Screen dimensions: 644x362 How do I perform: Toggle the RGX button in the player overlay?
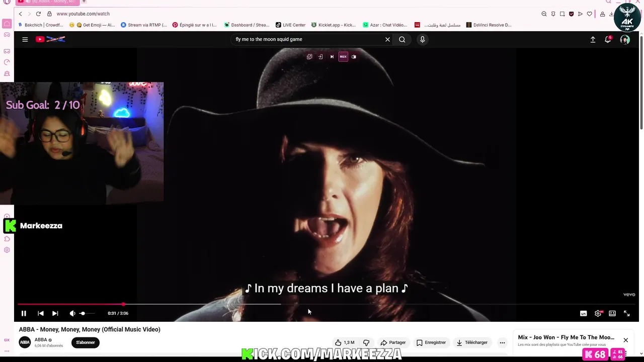coord(343,57)
